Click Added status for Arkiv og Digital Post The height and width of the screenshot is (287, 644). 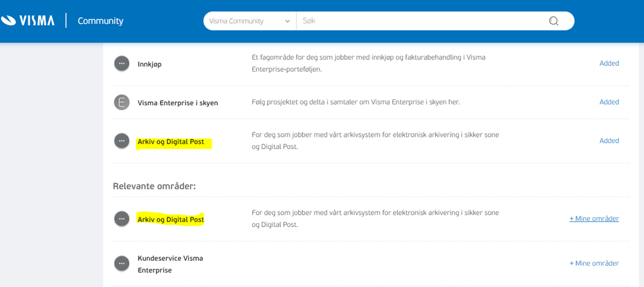tap(609, 141)
